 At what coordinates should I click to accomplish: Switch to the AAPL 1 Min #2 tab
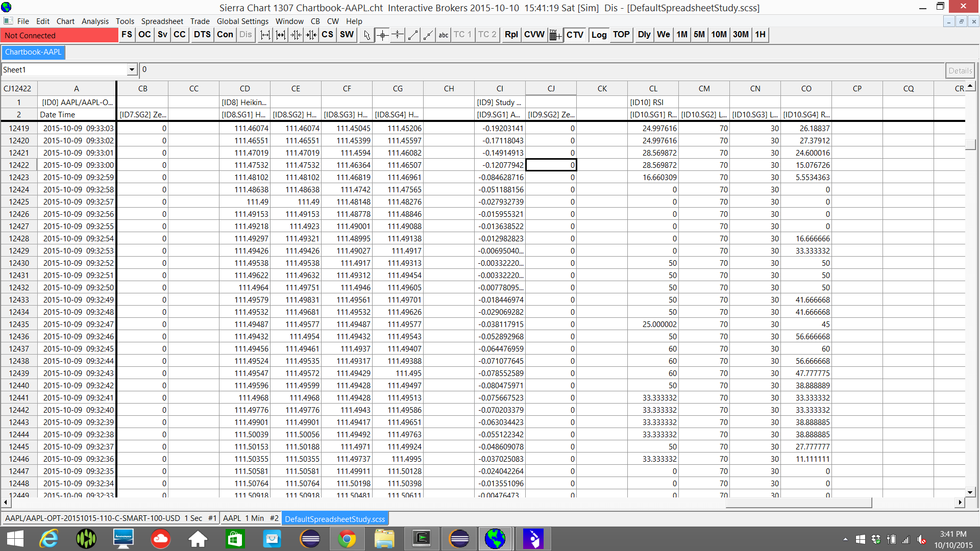click(251, 518)
